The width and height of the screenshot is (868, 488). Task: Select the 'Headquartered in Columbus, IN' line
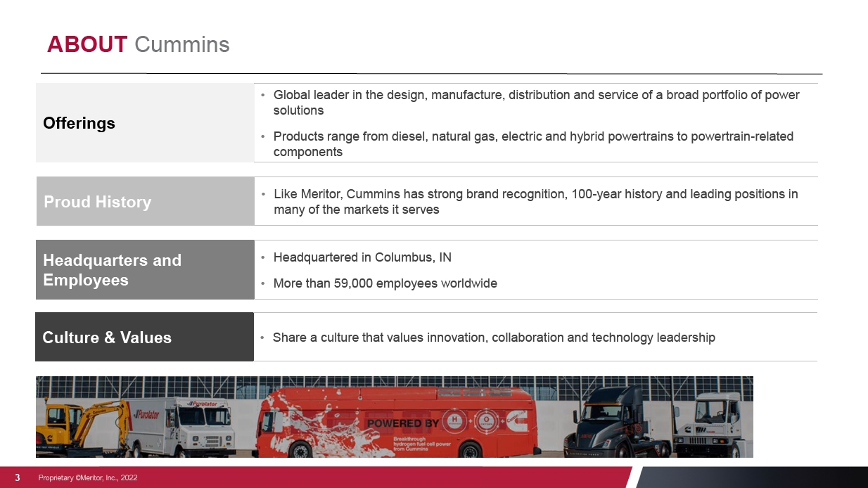pyautogui.click(x=362, y=257)
